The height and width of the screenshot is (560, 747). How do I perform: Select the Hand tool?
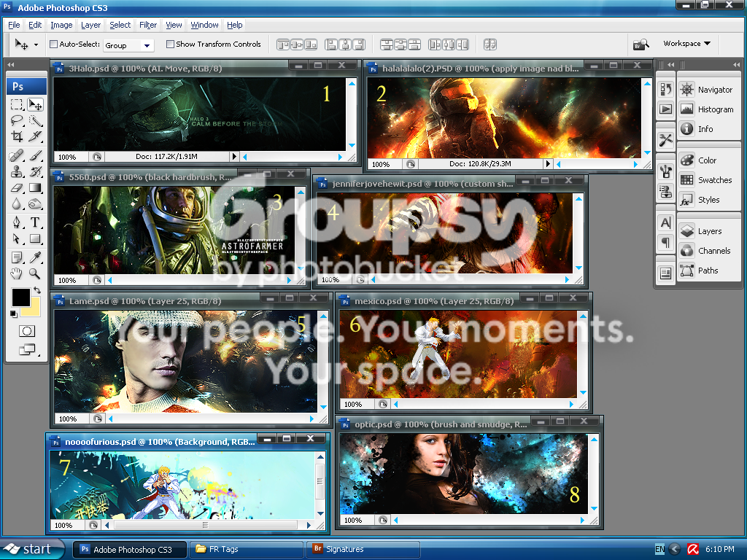(17, 274)
